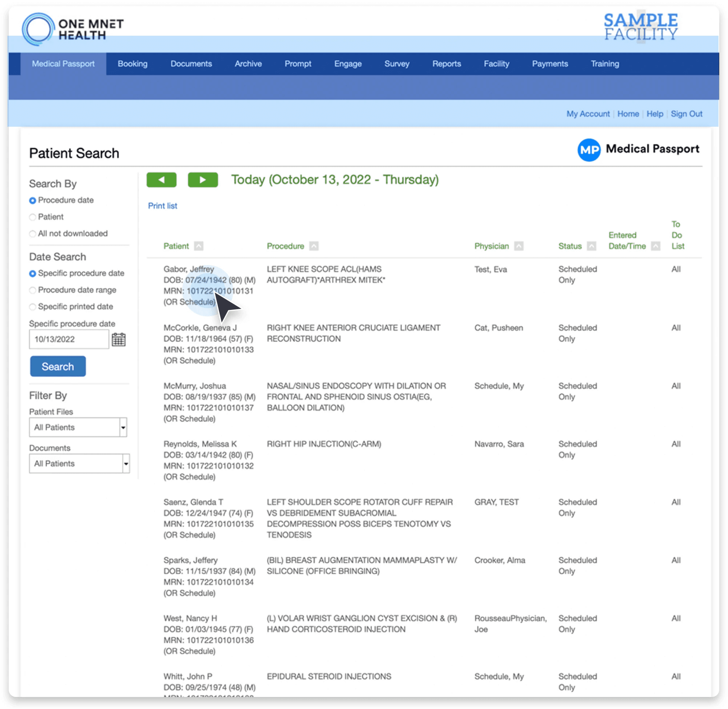Choose Procedure date range radio option
728x709 pixels.
tap(33, 290)
